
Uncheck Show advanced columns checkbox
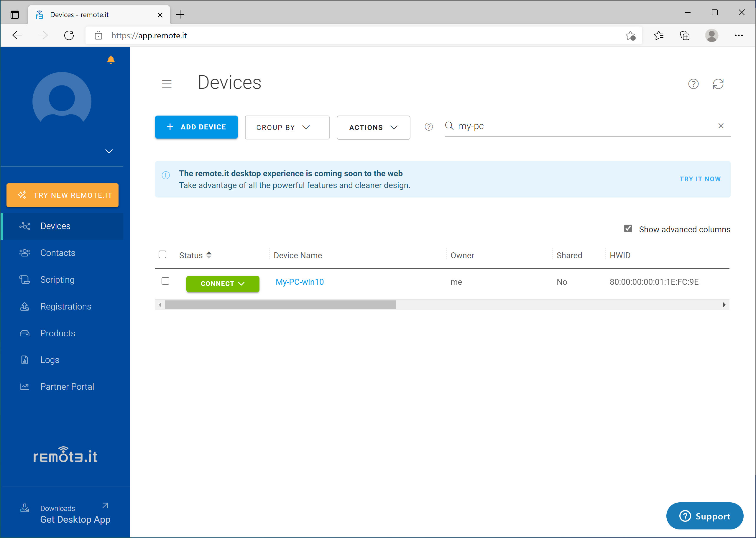tap(628, 228)
